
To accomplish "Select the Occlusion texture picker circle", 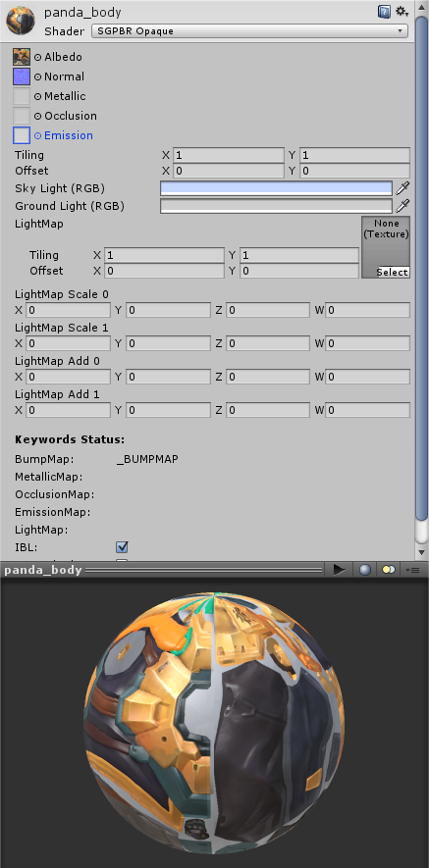I will pyautogui.click(x=37, y=116).
